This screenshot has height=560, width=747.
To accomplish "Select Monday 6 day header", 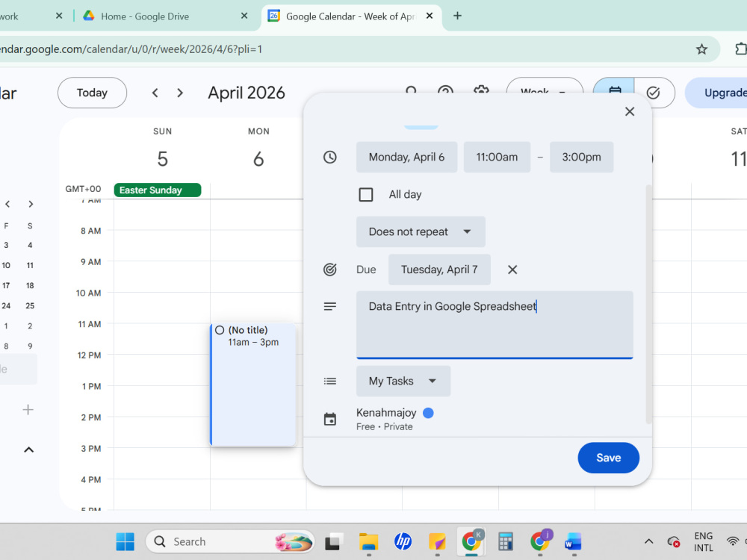I will tap(258, 149).
